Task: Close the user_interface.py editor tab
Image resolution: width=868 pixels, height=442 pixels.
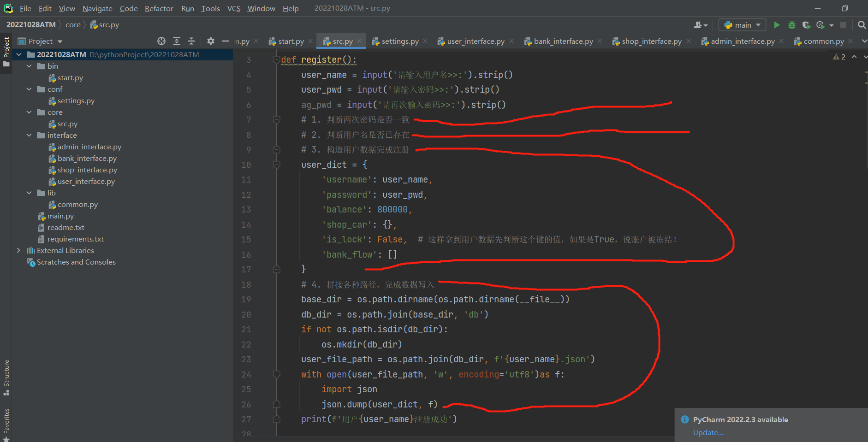Action: 511,41
